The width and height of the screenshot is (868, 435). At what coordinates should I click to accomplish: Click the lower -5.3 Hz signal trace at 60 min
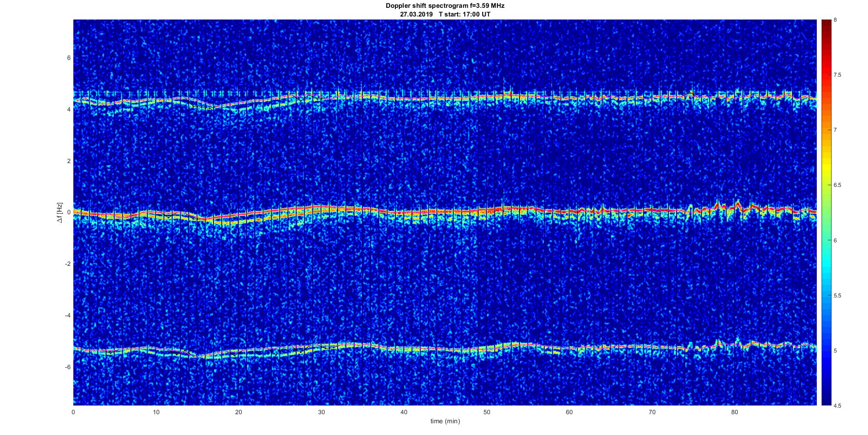coord(569,348)
